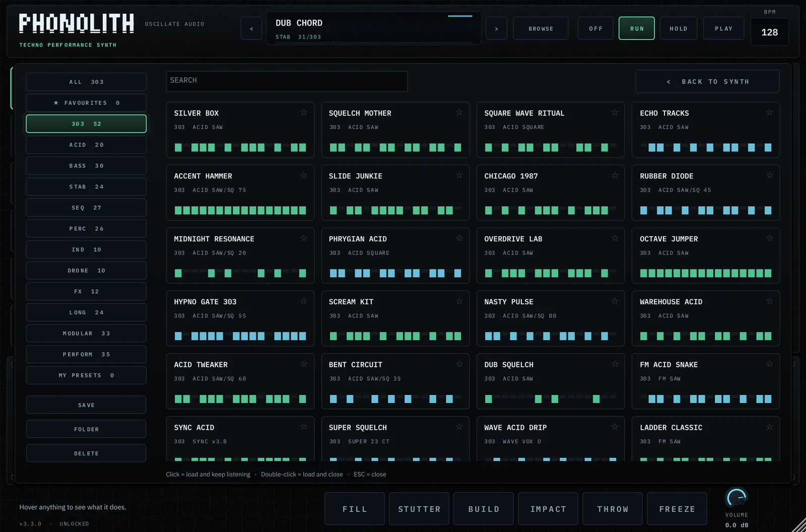Image resolution: width=806 pixels, height=532 pixels.
Task: Mark SQUARE WAVE RITUAL as favourite
Action: tap(615, 112)
